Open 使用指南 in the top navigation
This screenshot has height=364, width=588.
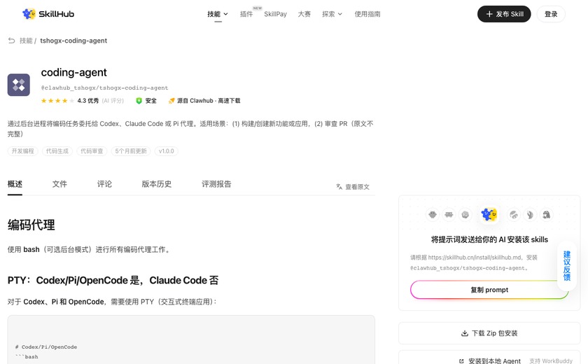point(367,14)
